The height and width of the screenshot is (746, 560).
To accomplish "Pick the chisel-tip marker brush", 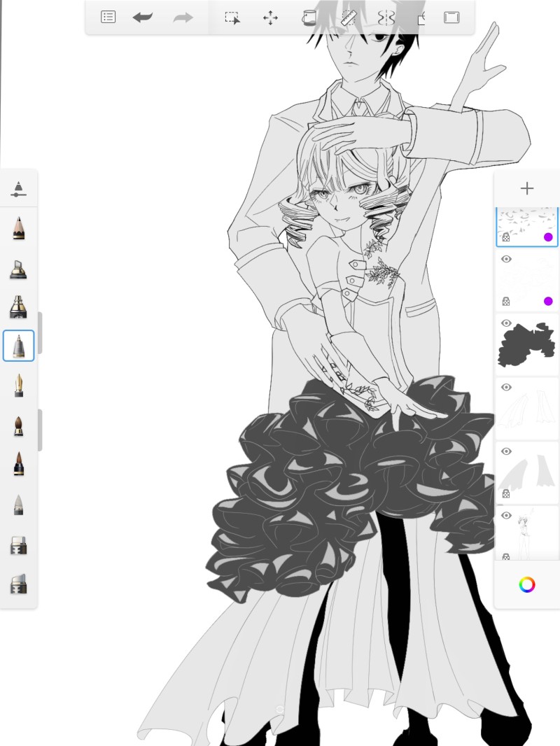I will [x=18, y=269].
